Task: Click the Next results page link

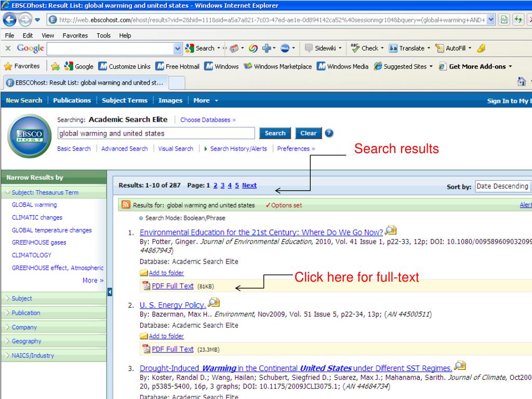Action: click(249, 185)
